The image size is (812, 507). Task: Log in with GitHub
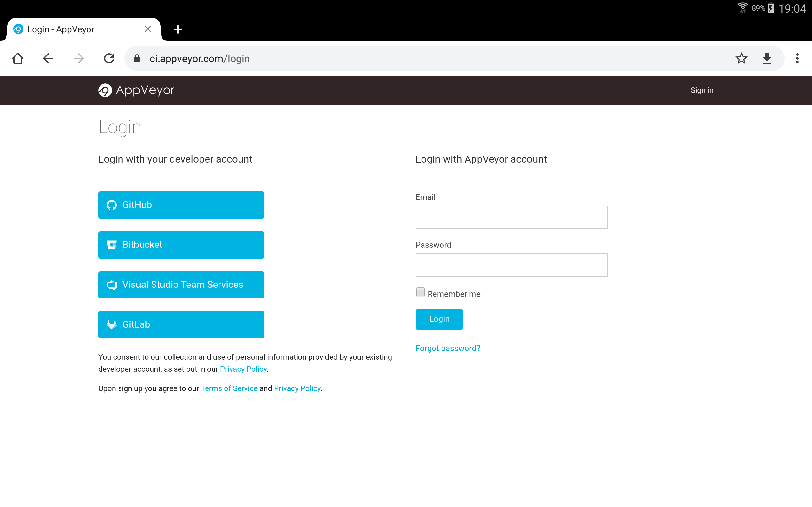pos(181,205)
